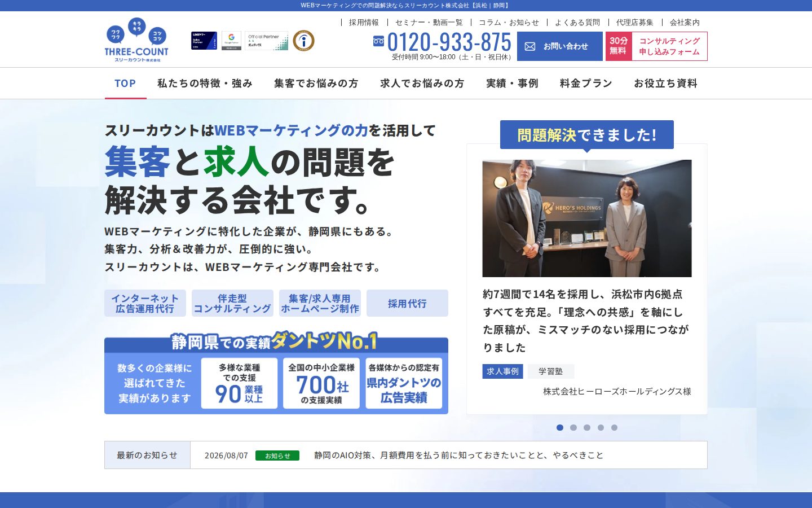Click 採用代行 button

tap(407, 303)
